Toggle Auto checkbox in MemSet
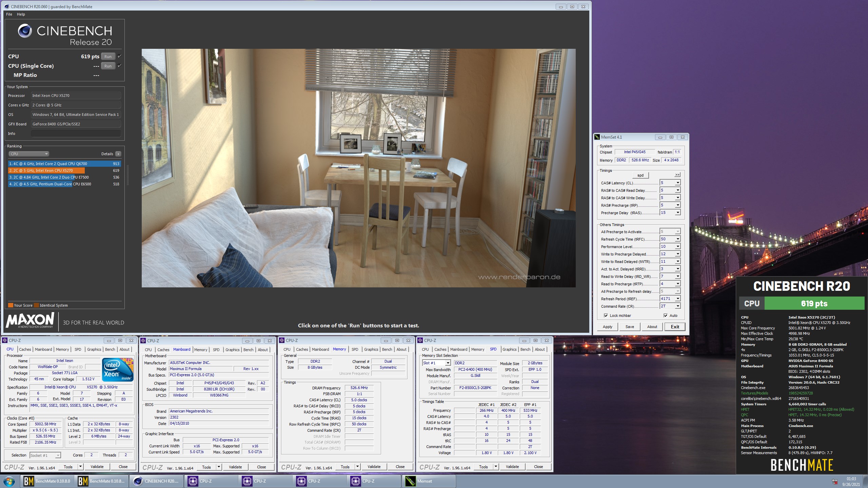This screenshot has height=488, width=868. [x=665, y=316]
